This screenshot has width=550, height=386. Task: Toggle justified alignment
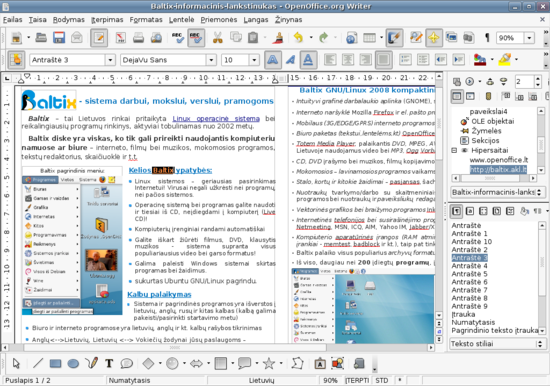(383, 60)
